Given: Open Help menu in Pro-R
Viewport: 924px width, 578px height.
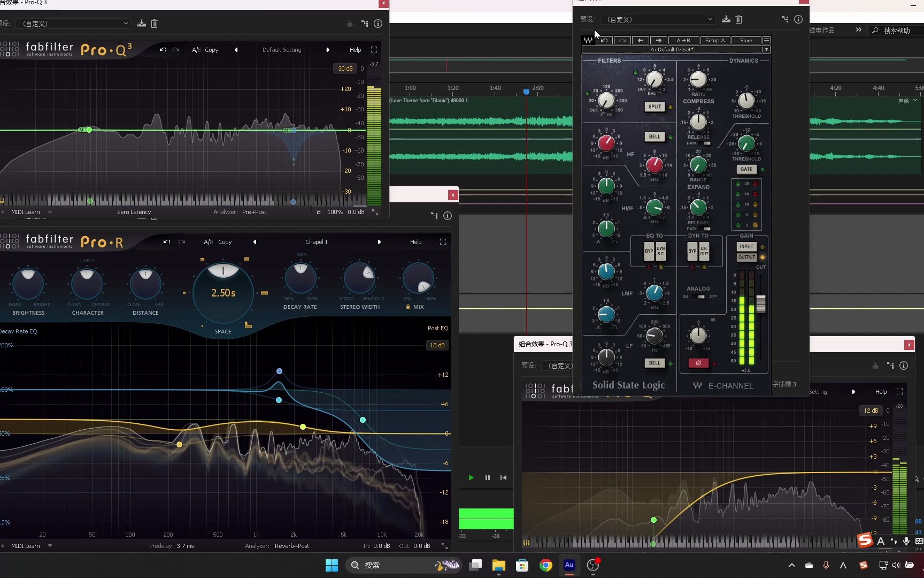Looking at the screenshot, I should [415, 242].
